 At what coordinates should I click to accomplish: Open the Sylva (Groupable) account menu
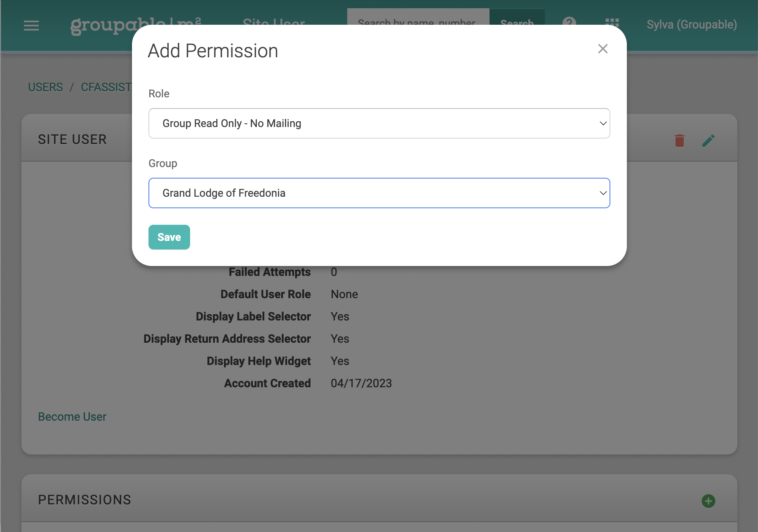tap(691, 25)
